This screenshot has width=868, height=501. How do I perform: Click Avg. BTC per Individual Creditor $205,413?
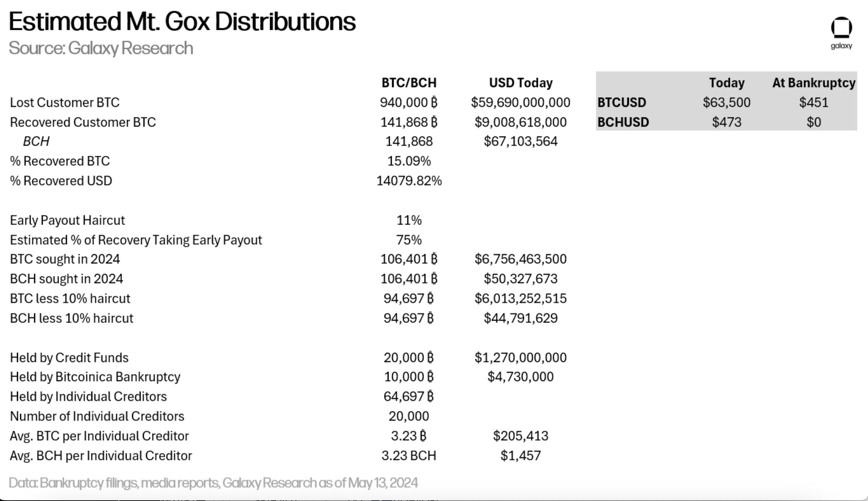click(521, 436)
